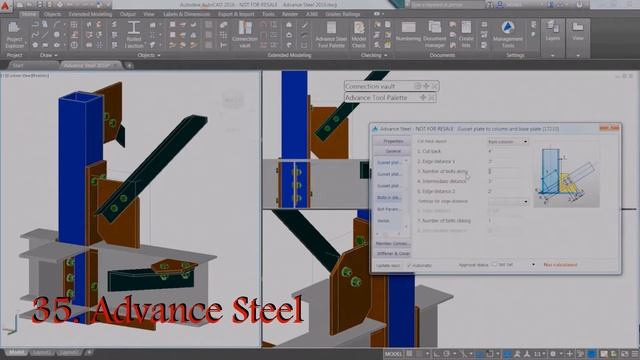Switch to the Model layout tab
The height and width of the screenshot is (360, 640).
coord(16,352)
